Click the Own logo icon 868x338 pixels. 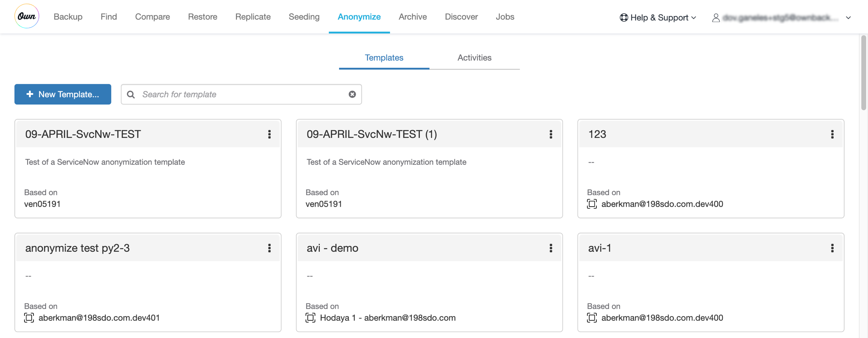click(x=27, y=16)
